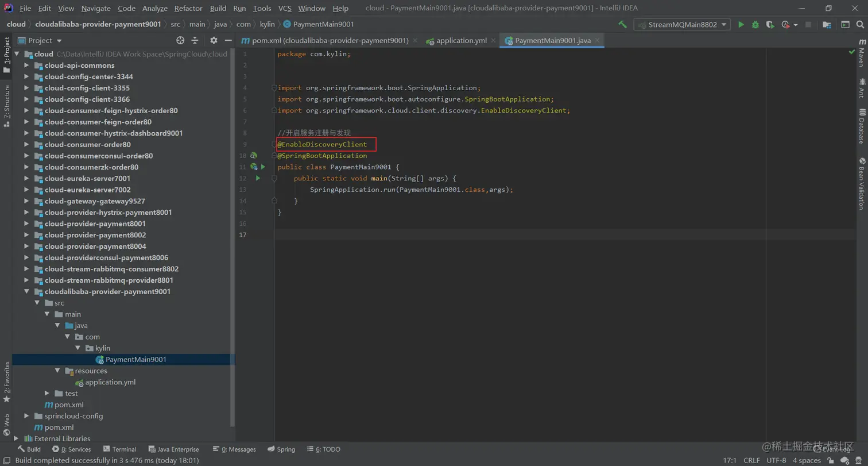
Task: Open the profiler run icon
Action: (x=786, y=25)
